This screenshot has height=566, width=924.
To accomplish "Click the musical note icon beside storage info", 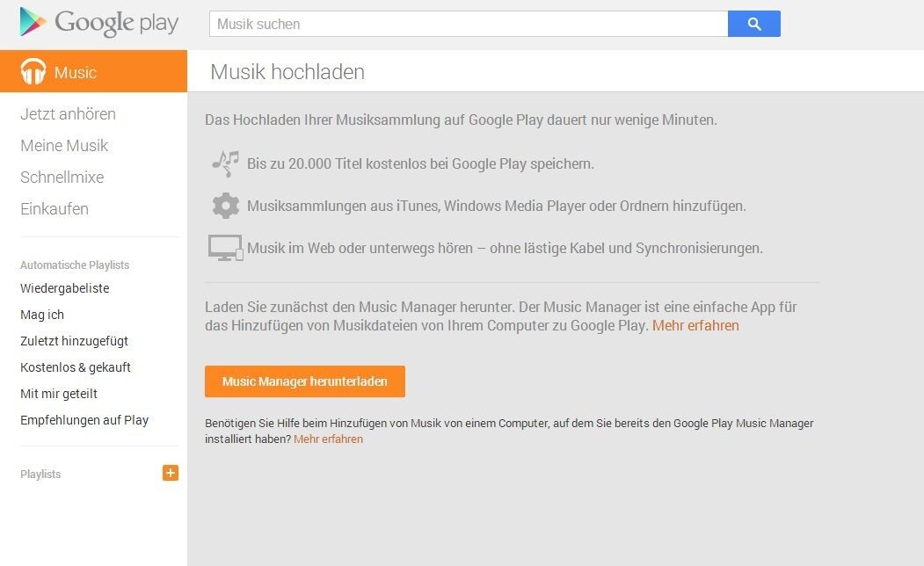I will 226,163.
